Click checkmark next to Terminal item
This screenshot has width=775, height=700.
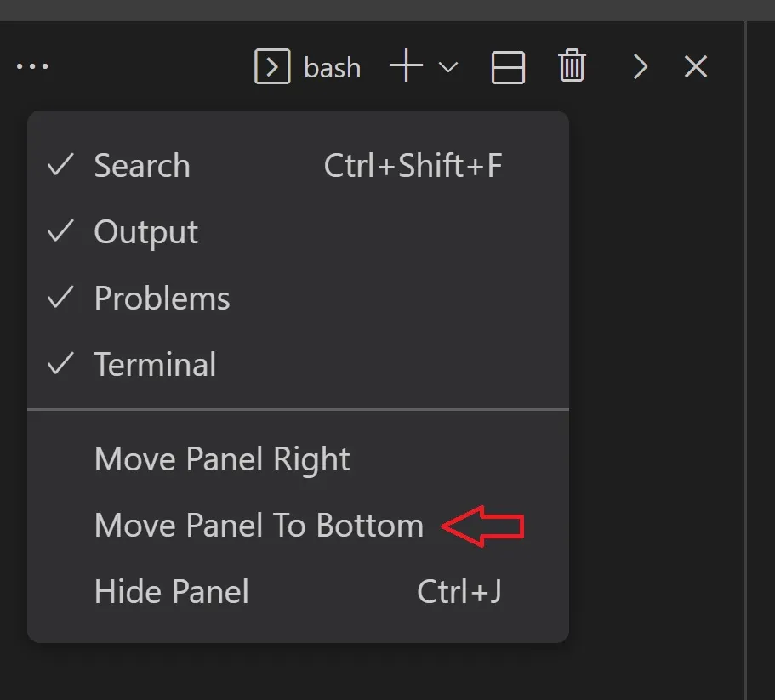click(60, 364)
